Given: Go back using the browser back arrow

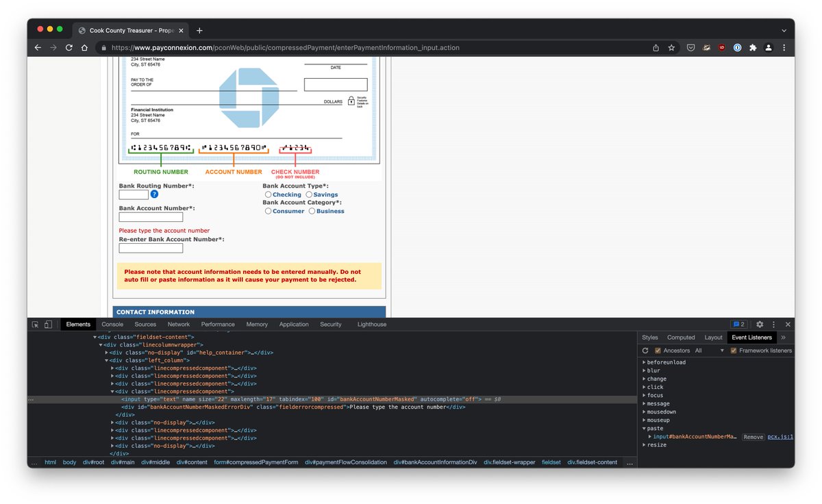Looking at the screenshot, I should tap(38, 48).
